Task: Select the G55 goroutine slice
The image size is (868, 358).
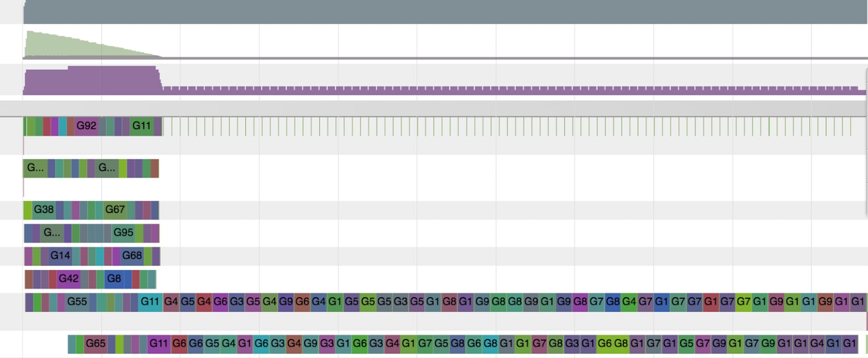Action: tap(77, 302)
